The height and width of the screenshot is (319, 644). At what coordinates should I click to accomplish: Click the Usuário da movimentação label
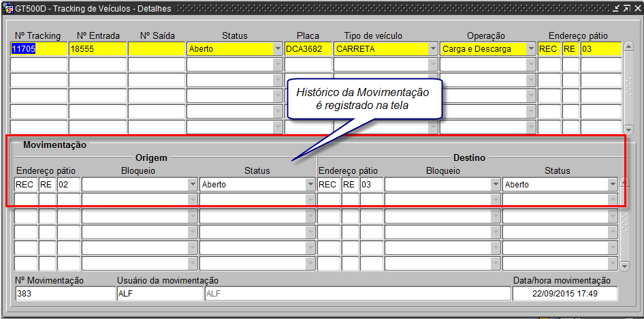click(x=167, y=280)
